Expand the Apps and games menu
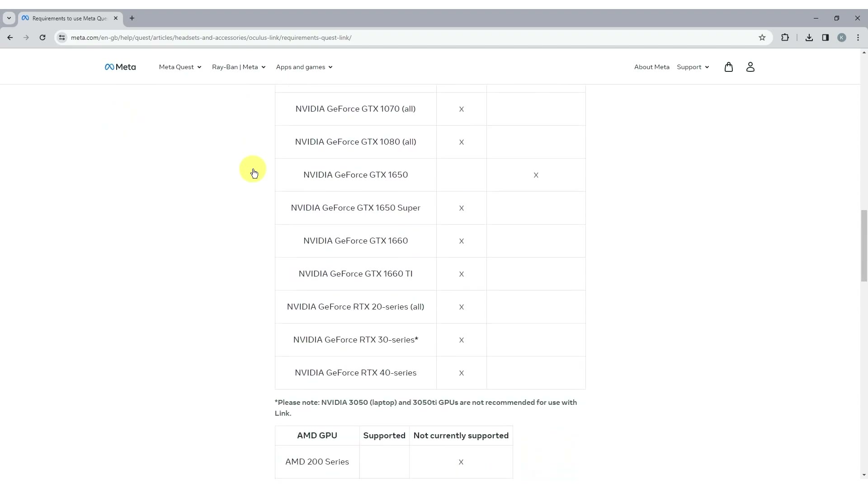Screen dimensions: 868x488 pos(304,67)
